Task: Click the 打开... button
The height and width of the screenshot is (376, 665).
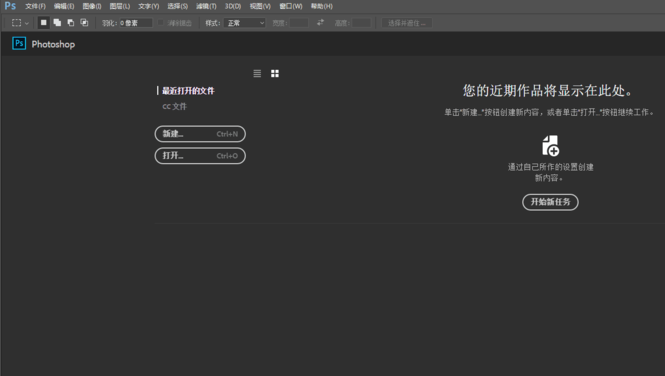Action: (200, 156)
